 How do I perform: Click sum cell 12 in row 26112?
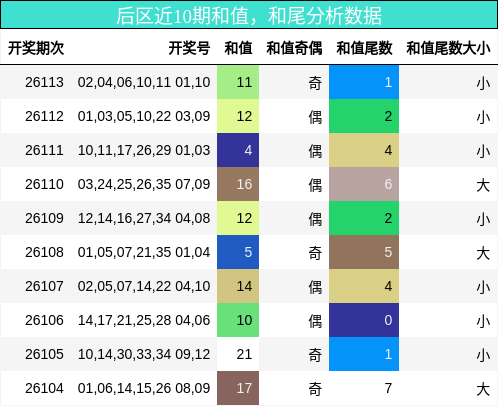(238, 116)
